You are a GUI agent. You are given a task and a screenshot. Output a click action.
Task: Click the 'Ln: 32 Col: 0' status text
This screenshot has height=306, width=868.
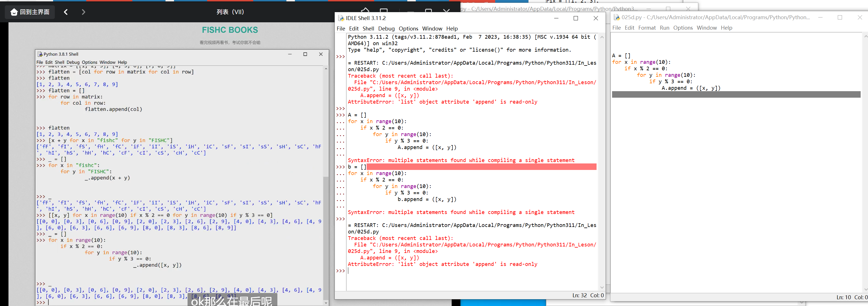tap(588, 295)
